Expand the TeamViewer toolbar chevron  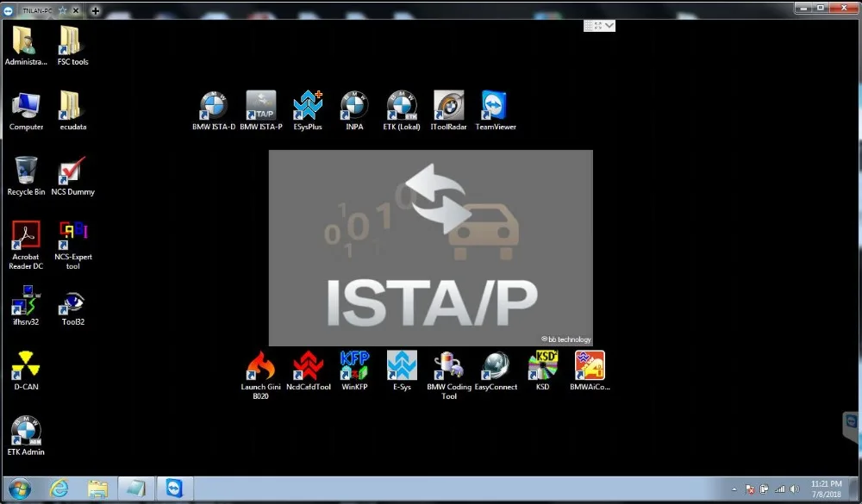click(x=609, y=26)
